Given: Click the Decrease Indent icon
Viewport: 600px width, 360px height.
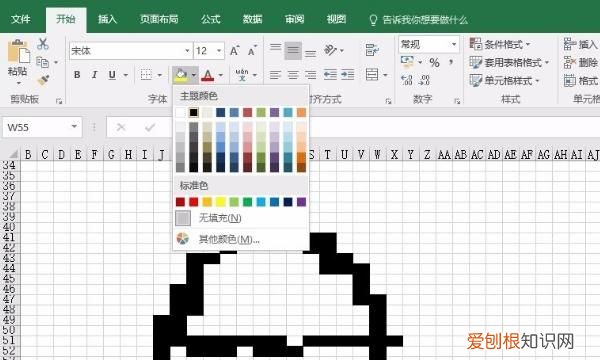Looking at the screenshot, I should pos(330,75).
